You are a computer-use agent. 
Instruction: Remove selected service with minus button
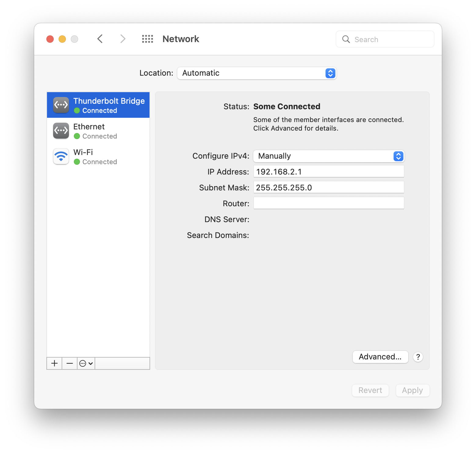point(70,363)
